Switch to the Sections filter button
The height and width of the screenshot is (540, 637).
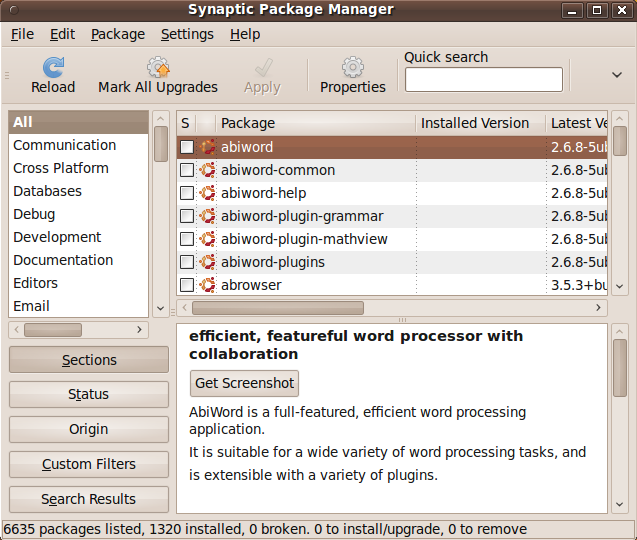click(x=89, y=360)
